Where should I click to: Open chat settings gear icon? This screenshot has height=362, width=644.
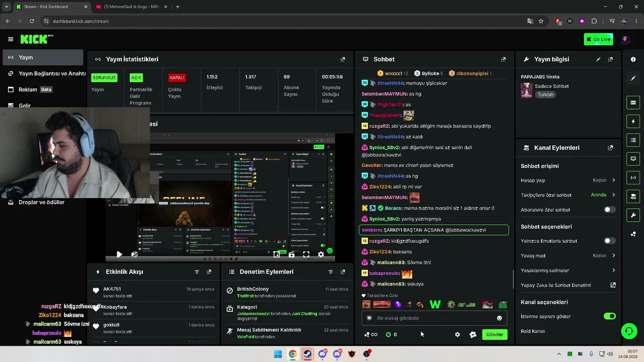pos(457,334)
